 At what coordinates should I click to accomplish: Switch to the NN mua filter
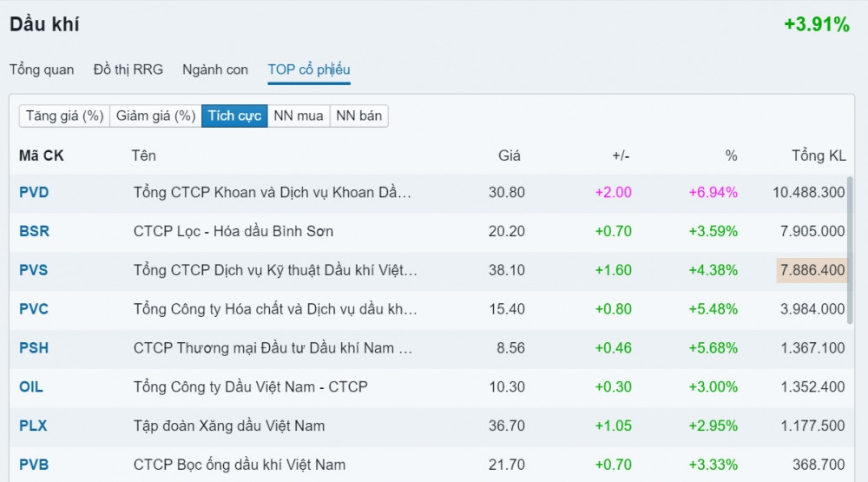(x=299, y=116)
